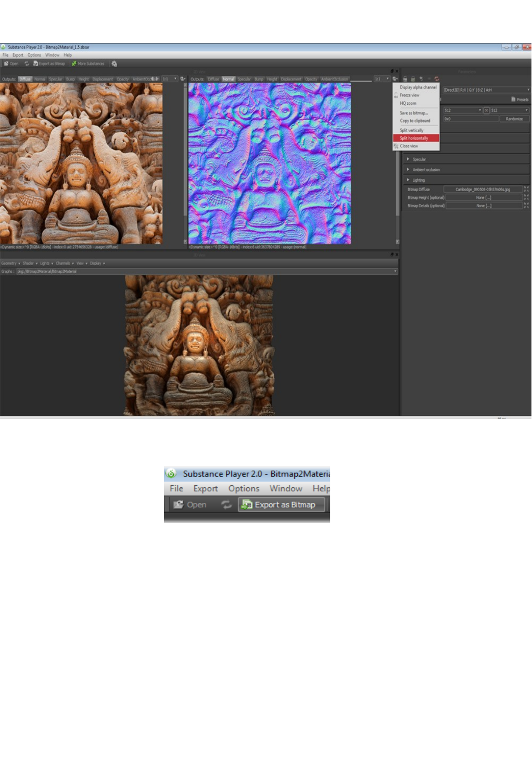Toggle Freeze view in the popup menu
The image size is (532, 757).
pyautogui.click(x=416, y=95)
